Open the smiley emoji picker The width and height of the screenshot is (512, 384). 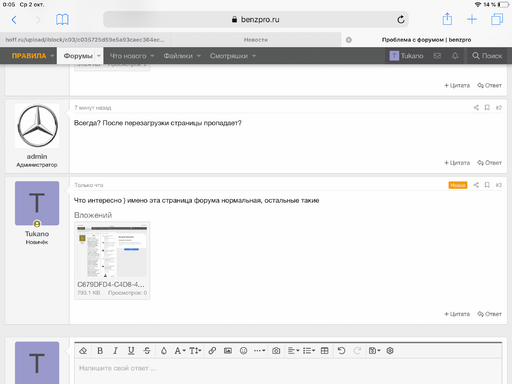[x=244, y=351]
